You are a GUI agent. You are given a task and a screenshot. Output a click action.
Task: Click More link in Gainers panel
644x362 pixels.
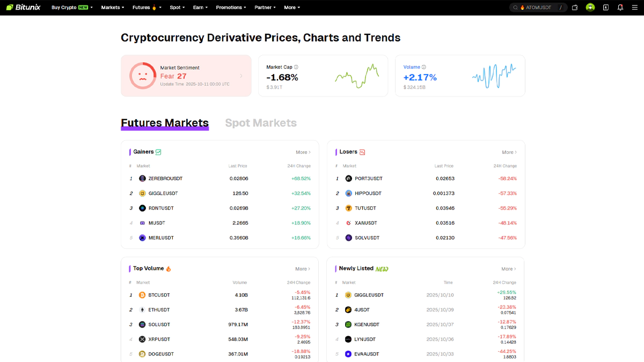303,152
